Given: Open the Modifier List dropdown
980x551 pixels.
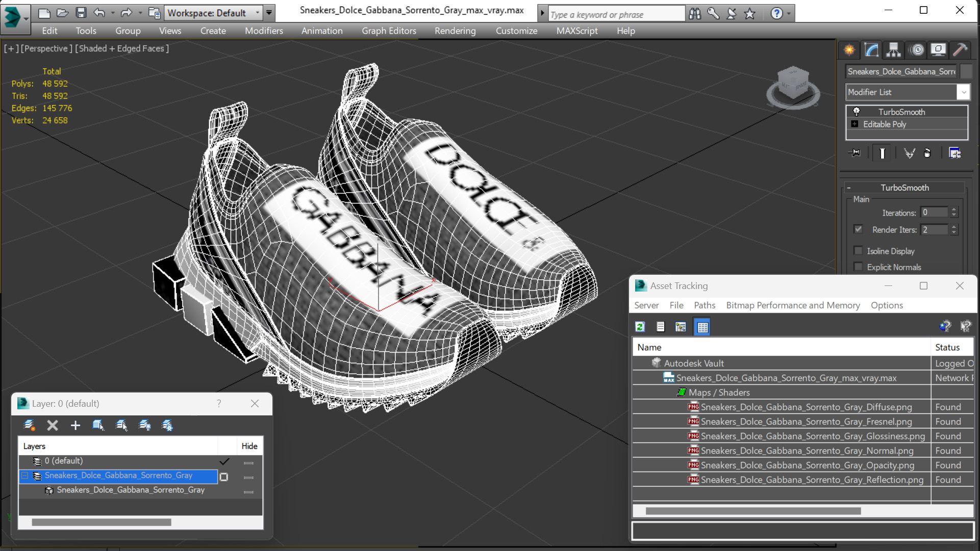Looking at the screenshot, I should coord(963,92).
